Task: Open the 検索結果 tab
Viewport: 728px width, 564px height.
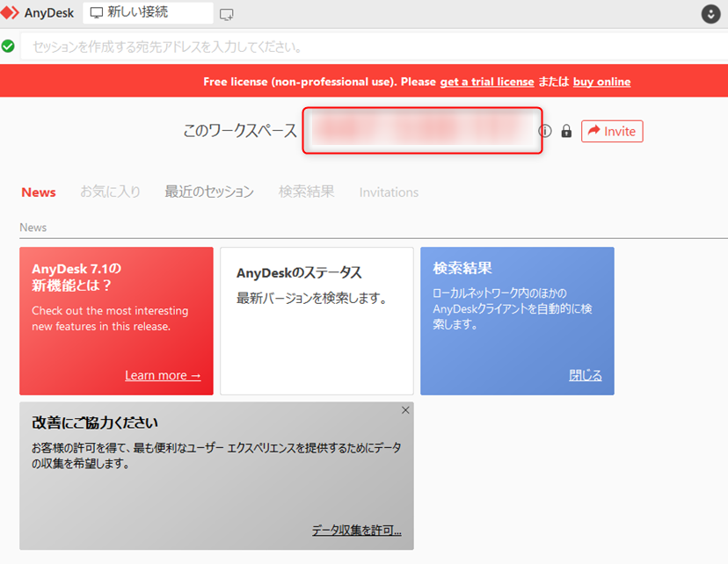Action: tap(306, 192)
